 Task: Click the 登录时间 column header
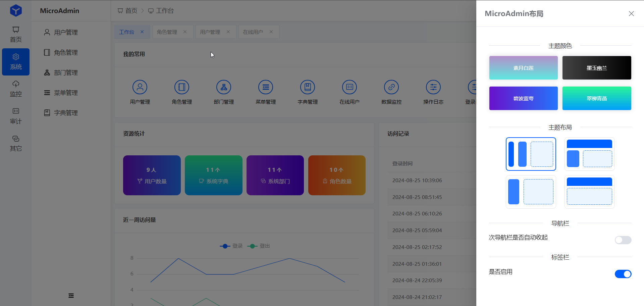click(x=402, y=163)
